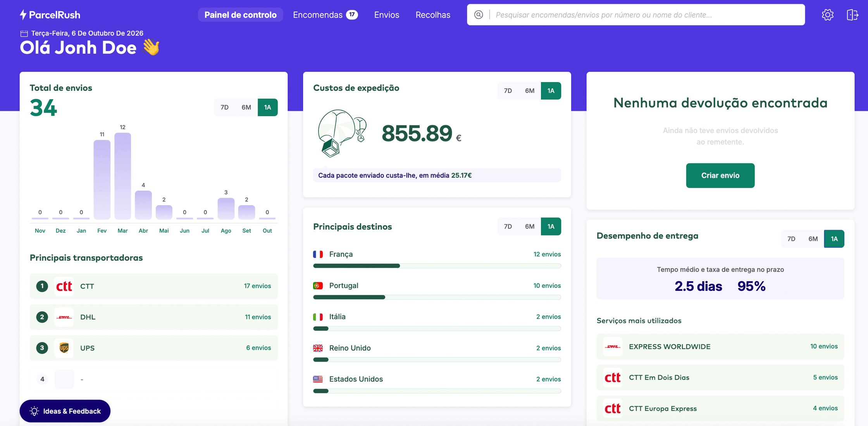868x426 pixels.
Task: Select 7D range in Total de envios
Action: 225,107
